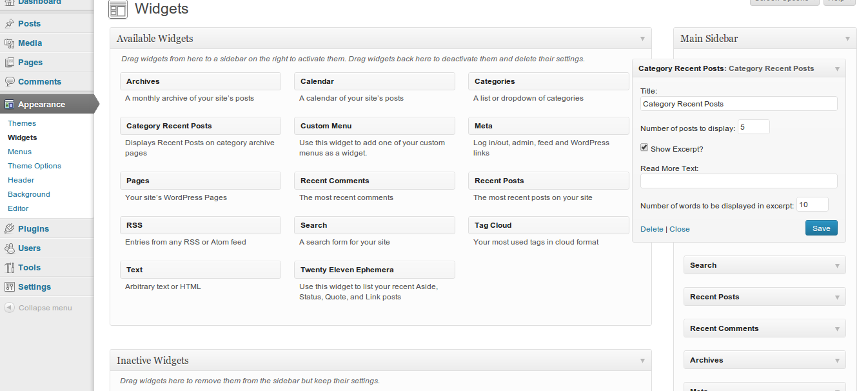Click the Pages icon in admin menu
This screenshot has height=391, width=868.
point(9,63)
